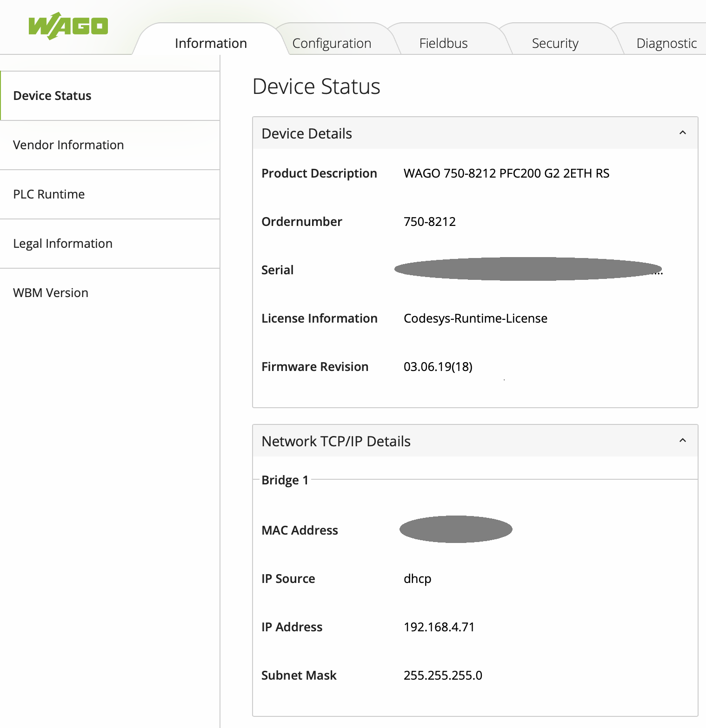Click the Product Description value text

506,173
